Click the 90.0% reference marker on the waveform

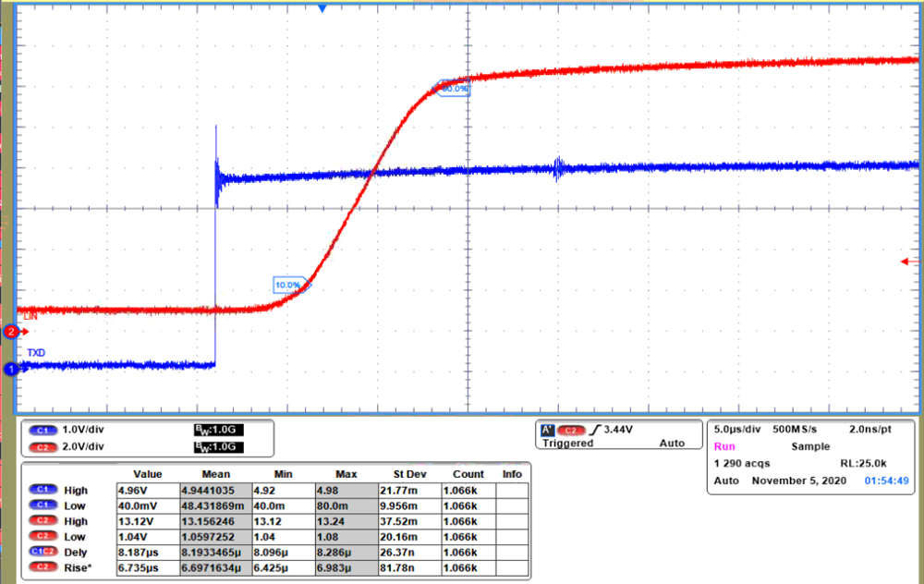454,87
